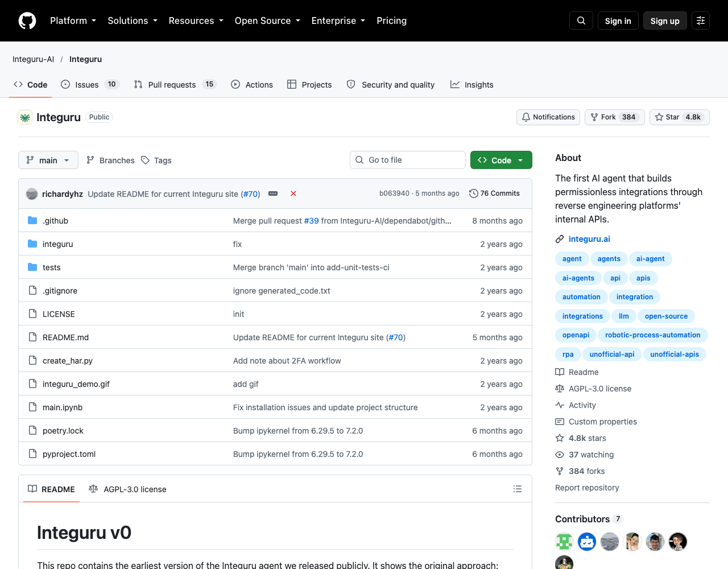Open the Integuru-AI organization breadcrumb
Viewport: 728px width, 569px height.
coord(33,59)
